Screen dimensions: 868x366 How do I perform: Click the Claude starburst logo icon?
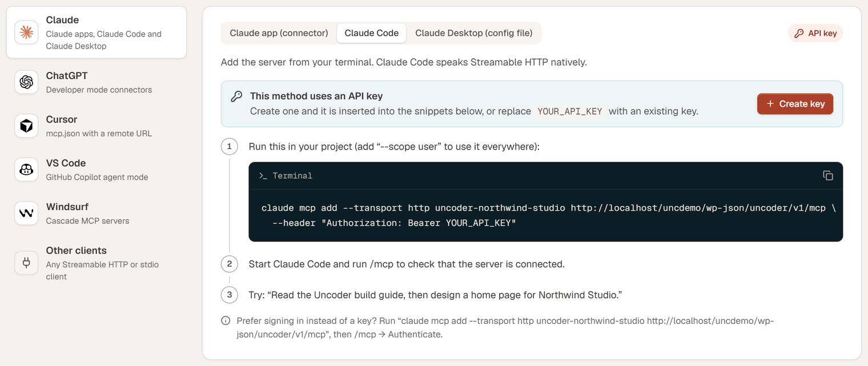(26, 33)
